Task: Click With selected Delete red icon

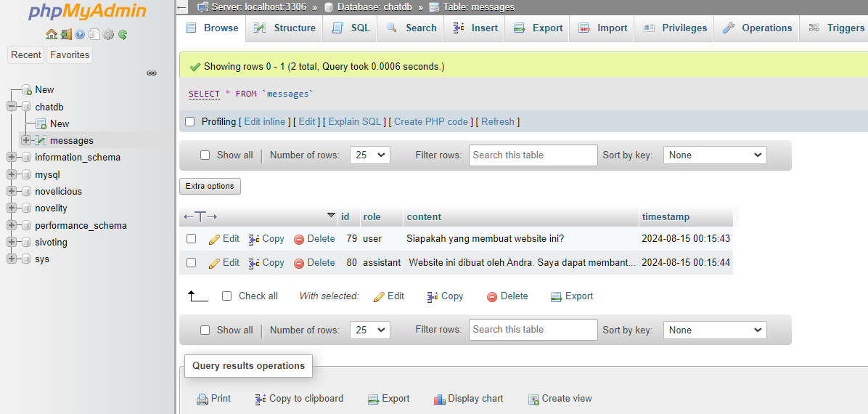Action: pos(492,296)
